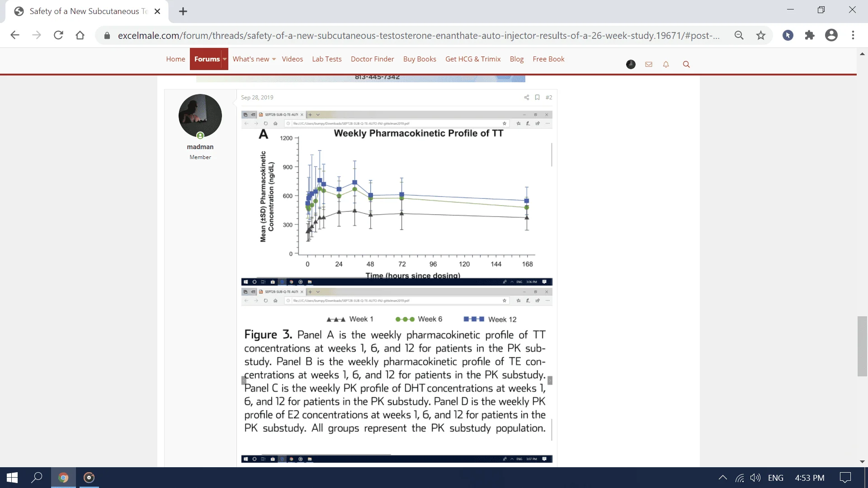Click the browser zoom magnifier icon
868x488 pixels.
(x=739, y=35)
